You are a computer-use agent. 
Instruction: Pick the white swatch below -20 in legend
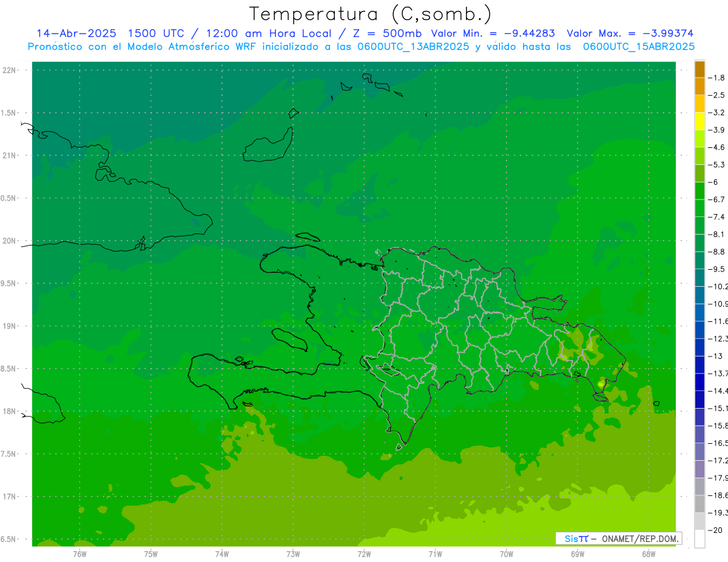point(699,539)
